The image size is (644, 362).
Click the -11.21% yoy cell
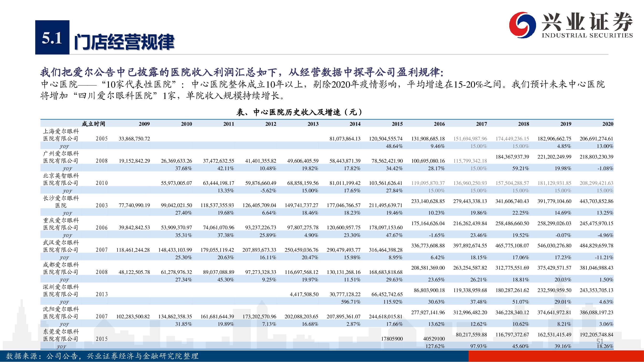click(x=604, y=257)
